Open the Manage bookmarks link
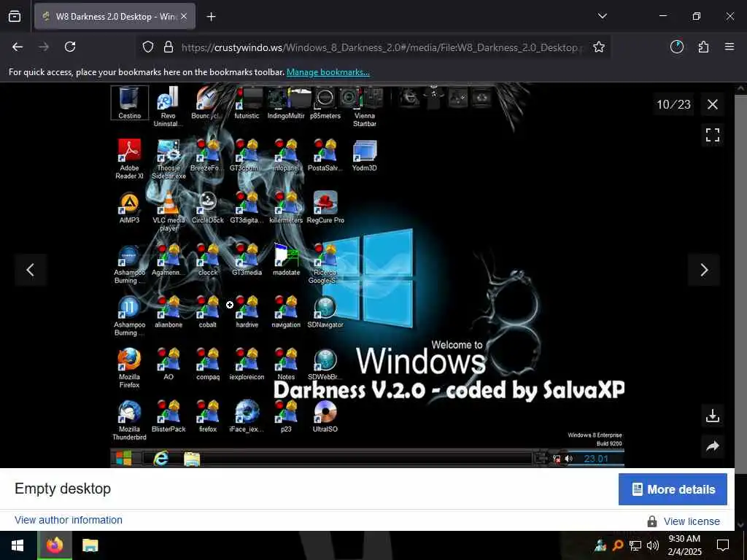747x560 pixels. (x=328, y=72)
